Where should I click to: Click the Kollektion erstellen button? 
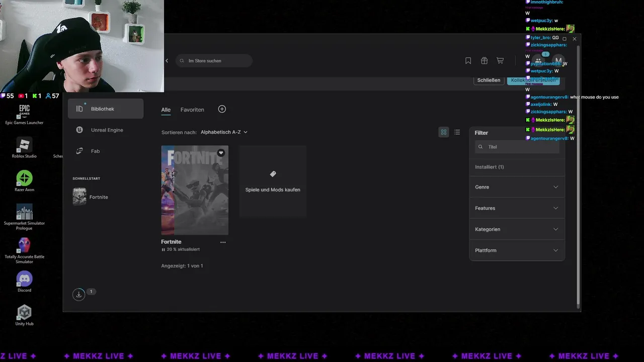(533, 80)
